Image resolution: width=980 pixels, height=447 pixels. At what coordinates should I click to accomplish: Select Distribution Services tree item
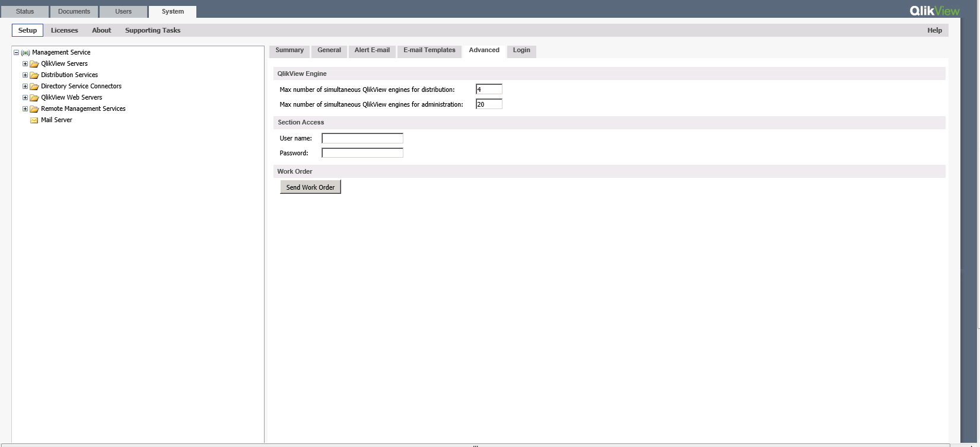pos(69,75)
